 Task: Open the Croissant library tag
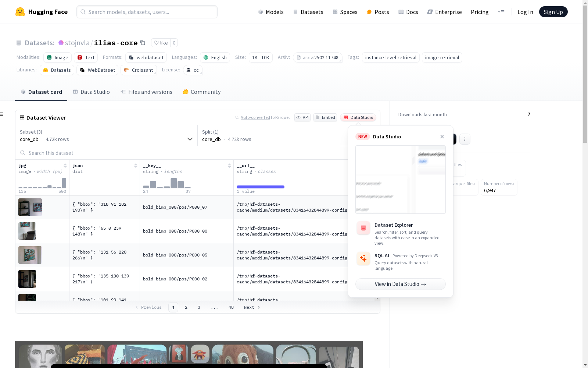point(139,70)
